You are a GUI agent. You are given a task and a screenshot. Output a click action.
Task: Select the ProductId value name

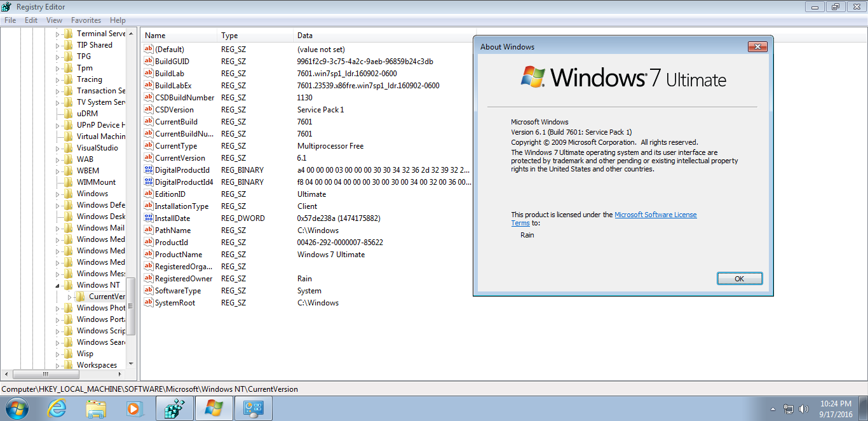pyautogui.click(x=172, y=243)
